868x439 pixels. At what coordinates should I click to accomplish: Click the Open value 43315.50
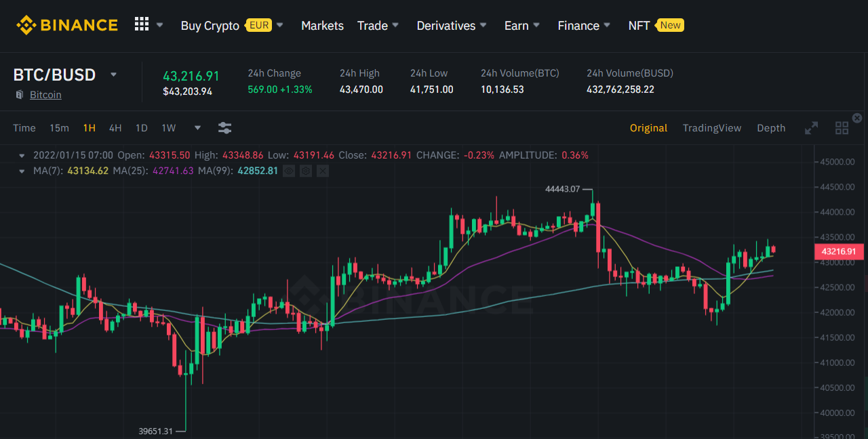(170, 155)
